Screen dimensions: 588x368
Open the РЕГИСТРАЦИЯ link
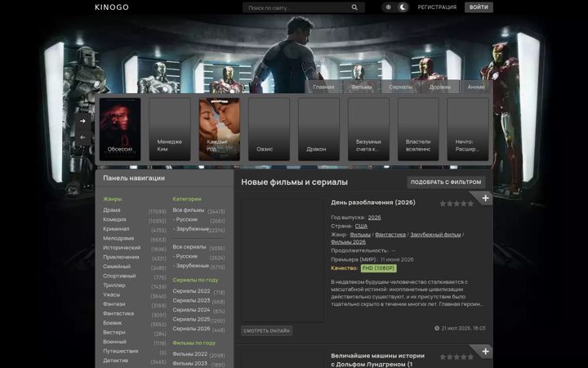tap(437, 7)
